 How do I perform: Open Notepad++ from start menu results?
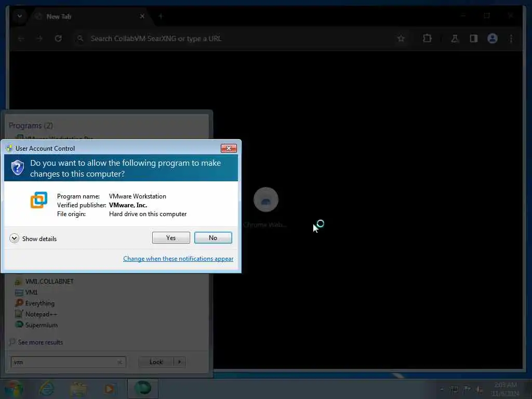36,314
